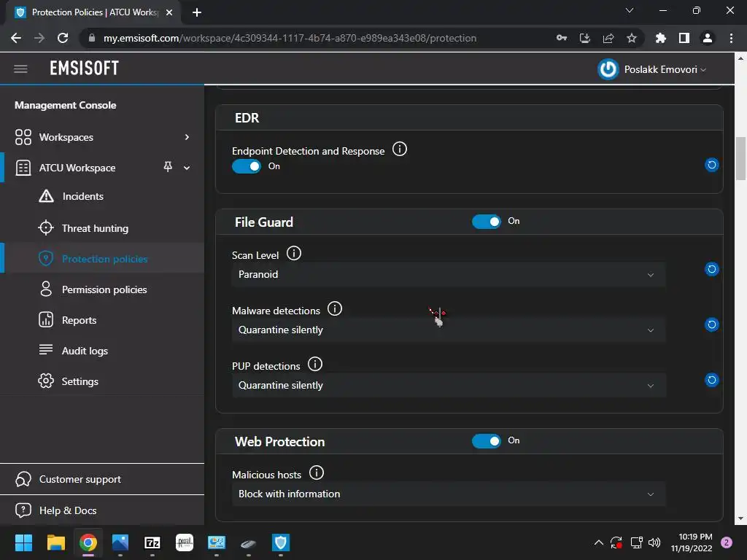Open the Emsisoft shield app in taskbar

coord(281,542)
